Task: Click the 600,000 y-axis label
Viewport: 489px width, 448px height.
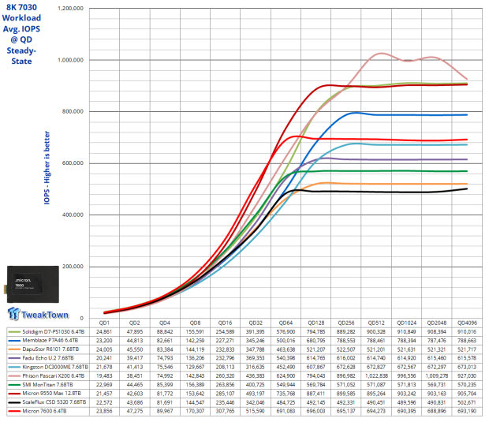Action: [x=73, y=163]
